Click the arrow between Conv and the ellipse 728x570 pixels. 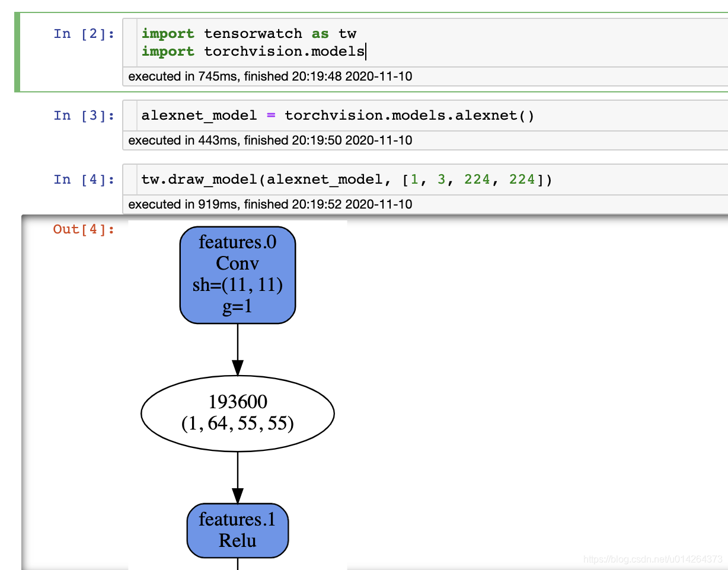click(237, 350)
